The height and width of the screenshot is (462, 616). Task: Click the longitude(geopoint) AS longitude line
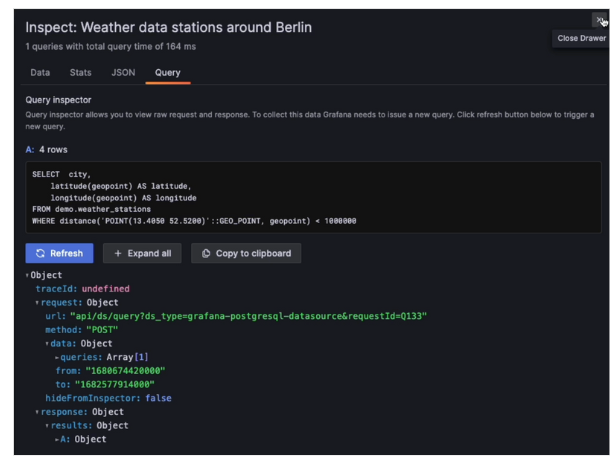click(123, 198)
